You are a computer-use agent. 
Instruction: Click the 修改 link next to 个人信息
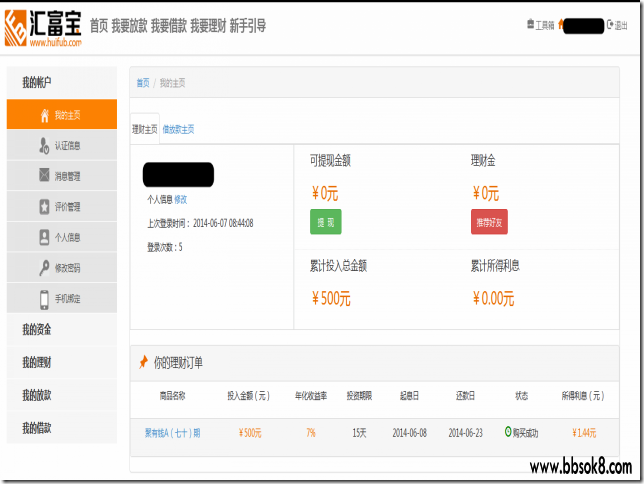(x=181, y=199)
